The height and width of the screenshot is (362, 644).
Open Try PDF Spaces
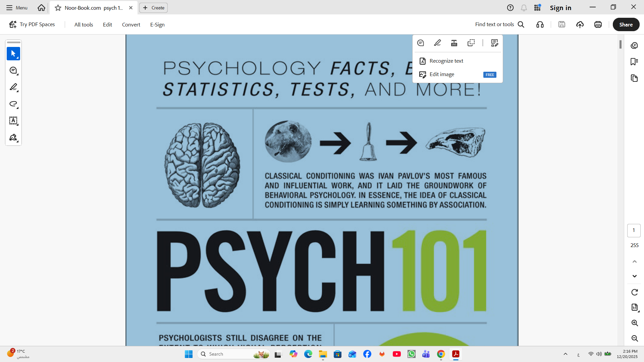coord(32,24)
